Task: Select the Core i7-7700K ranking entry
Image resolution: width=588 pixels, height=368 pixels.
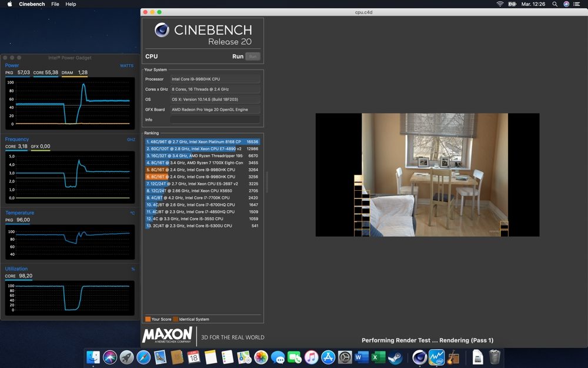Action: pos(202,197)
